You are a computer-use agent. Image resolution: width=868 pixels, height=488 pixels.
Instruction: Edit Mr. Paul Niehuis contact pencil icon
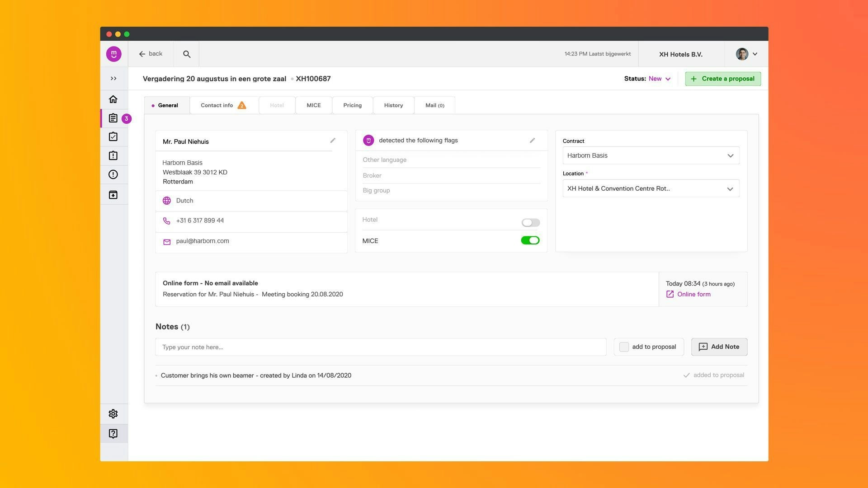coord(333,141)
